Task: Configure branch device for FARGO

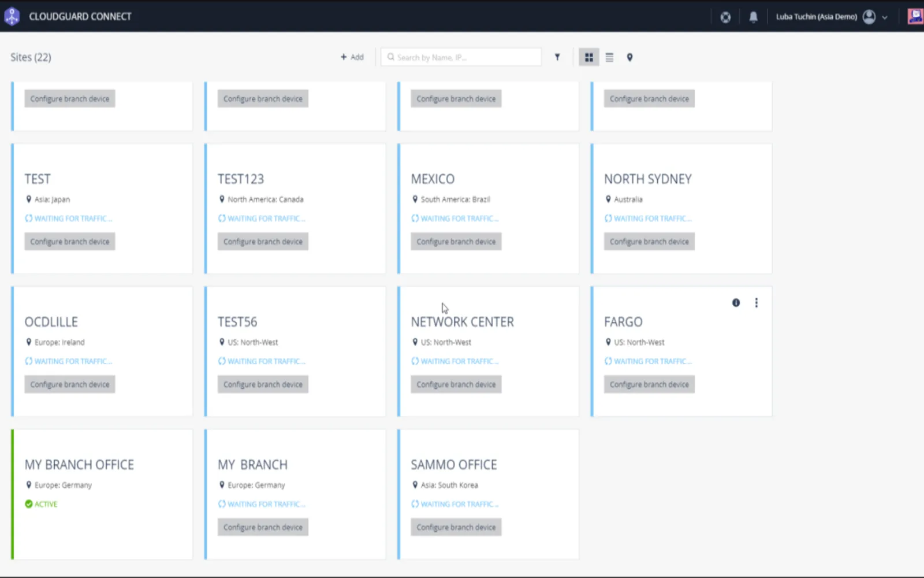Action: (649, 384)
